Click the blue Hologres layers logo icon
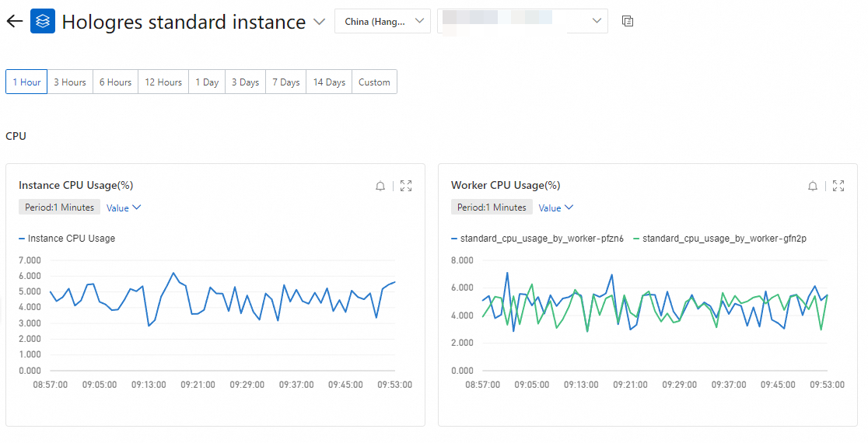Viewport: 868px width, 443px height. tap(43, 21)
